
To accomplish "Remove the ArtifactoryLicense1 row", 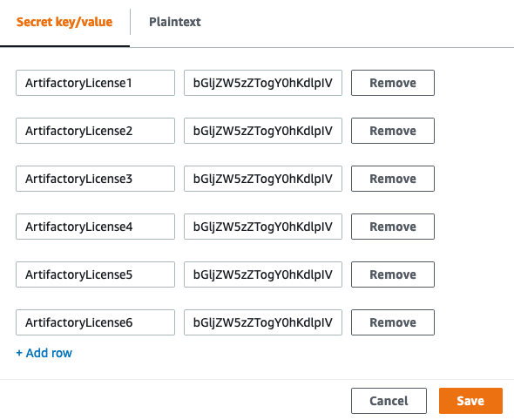I will click(x=393, y=83).
